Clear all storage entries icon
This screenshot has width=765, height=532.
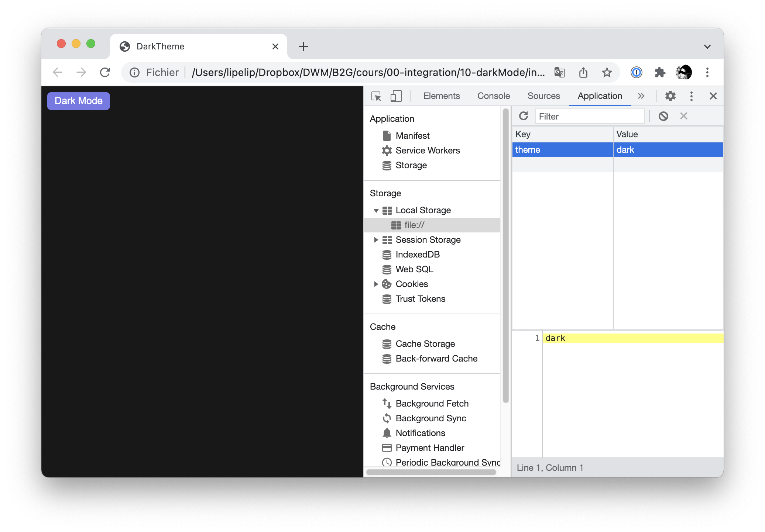(663, 116)
